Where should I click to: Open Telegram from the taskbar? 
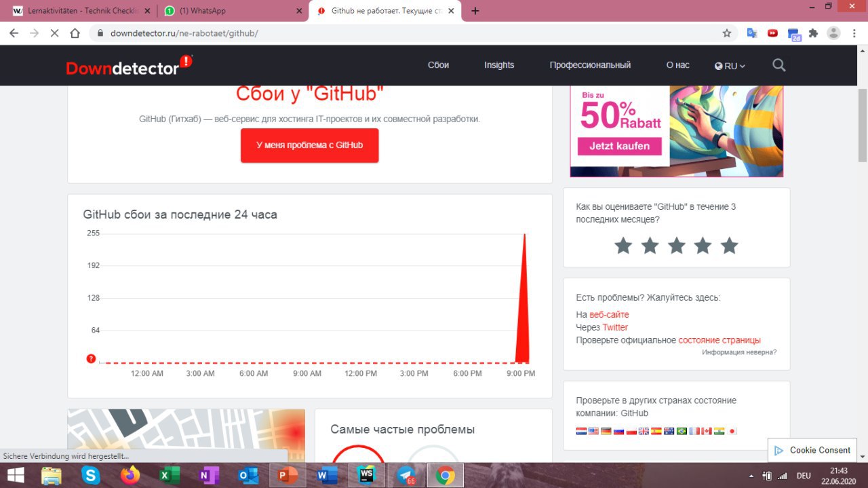pos(406,475)
